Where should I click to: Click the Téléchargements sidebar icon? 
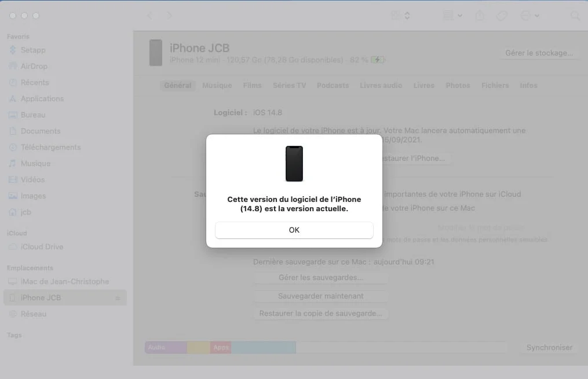pos(13,147)
